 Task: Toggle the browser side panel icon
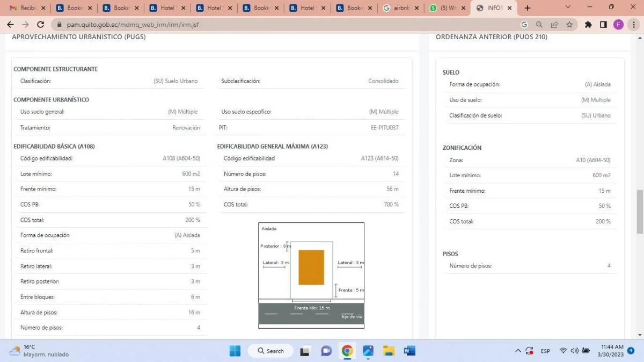point(603,25)
